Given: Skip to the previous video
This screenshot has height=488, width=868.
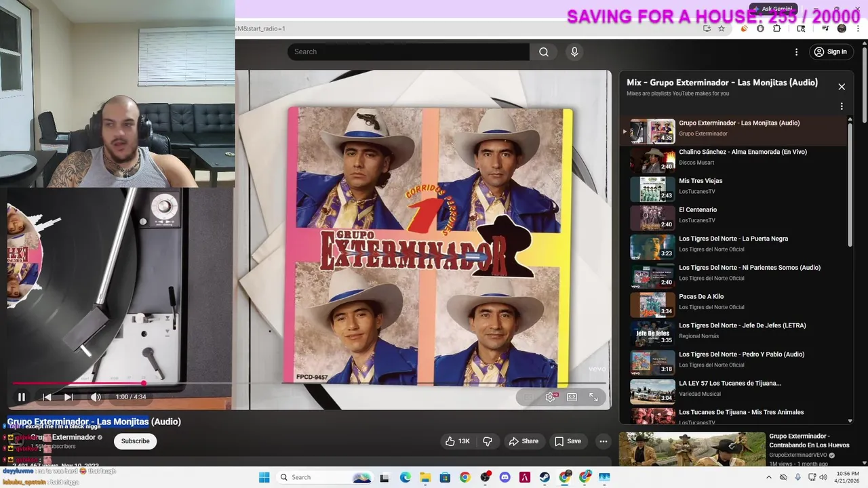Looking at the screenshot, I should 47,397.
